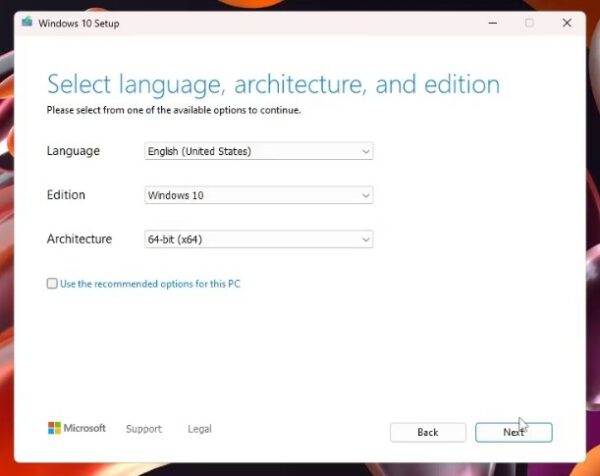Click the 'Select language, architecture, and edition' heading
Image resolution: width=600 pixels, height=476 pixels.
pyautogui.click(x=273, y=83)
